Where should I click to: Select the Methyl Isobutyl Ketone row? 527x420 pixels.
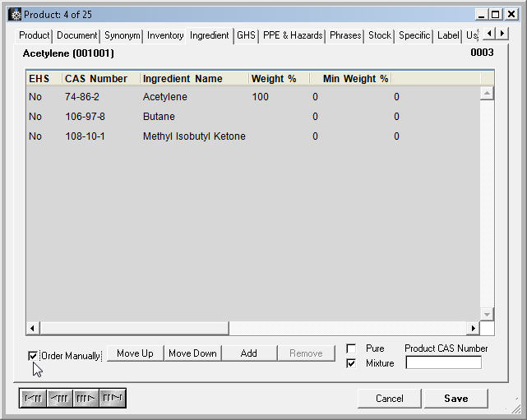[x=194, y=136]
